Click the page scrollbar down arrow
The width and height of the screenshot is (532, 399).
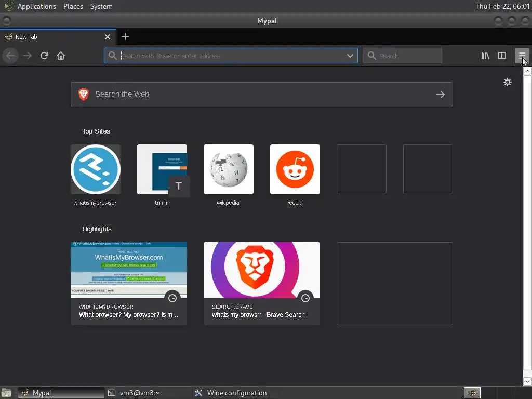pyautogui.click(x=527, y=381)
